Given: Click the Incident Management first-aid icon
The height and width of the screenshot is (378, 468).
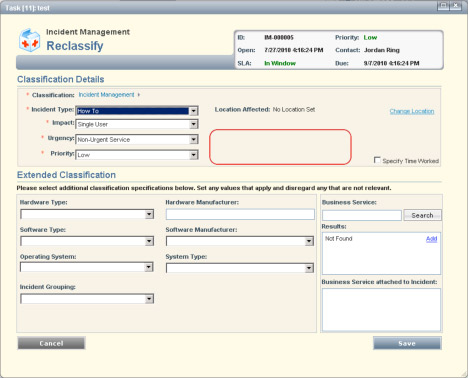Looking at the screenshot, I should click(x=30, y=40).
